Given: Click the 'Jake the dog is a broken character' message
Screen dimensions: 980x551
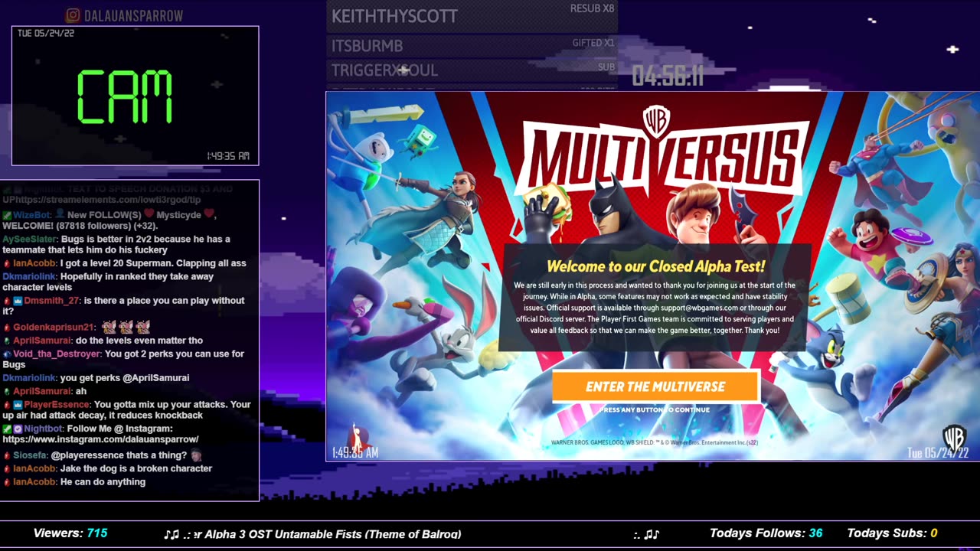Looking at the screenshot, I should tap(136, 468).
